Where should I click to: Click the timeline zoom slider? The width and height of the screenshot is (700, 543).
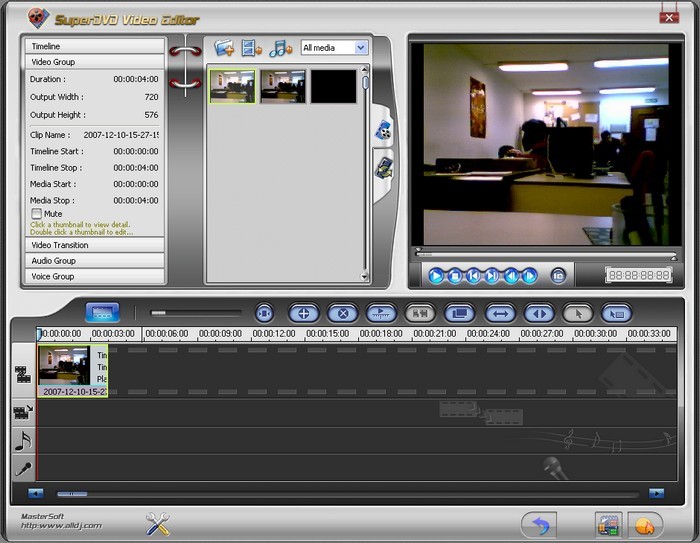(x=158, y=313)
